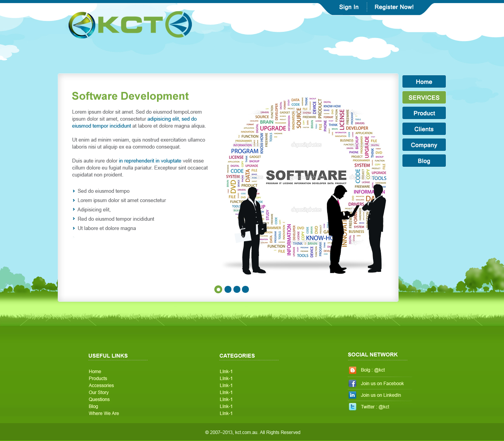Click the Join us on LinkedIn link
The width and height of the screenshot is (504, 441).
pos(381,395)
